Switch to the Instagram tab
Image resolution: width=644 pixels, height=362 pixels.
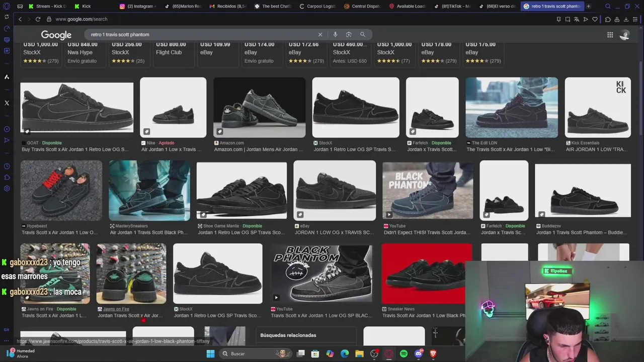coord(138,6)
